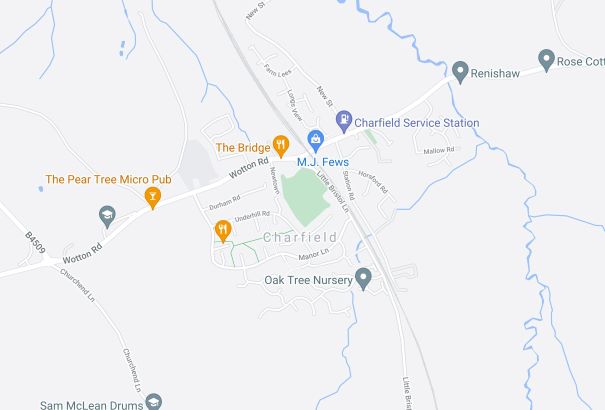Screen dimensions: 605x410
Task: Click the Renishaw location pin
Action: click(x=460, y=72)
